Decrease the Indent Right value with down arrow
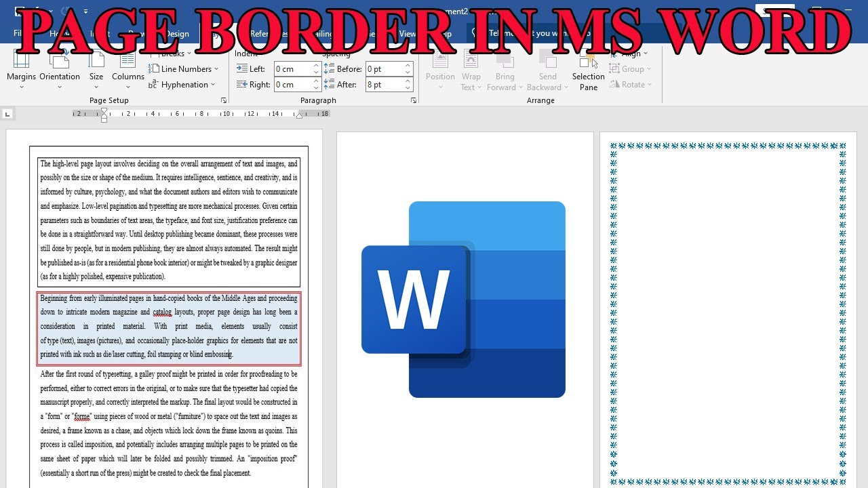868x488 pixels. pyautogui.click(x=316, y=88)
